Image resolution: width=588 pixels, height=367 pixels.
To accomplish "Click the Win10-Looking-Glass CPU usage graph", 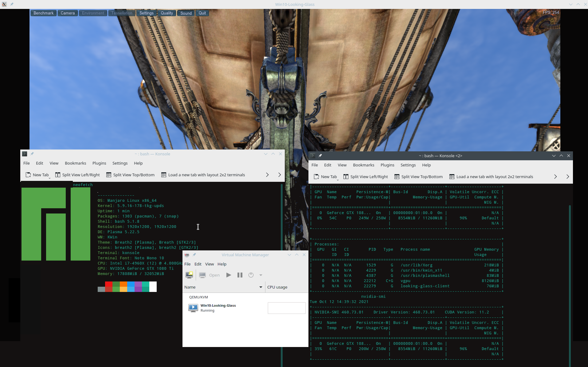I will (287, 308).
